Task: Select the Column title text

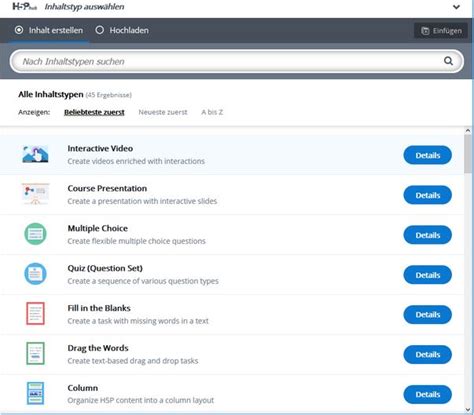Action: pyautogui.click(x=83, y=388)
